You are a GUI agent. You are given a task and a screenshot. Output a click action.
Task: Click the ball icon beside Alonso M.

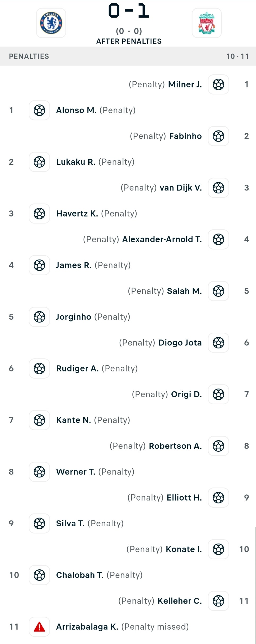pos(39,110)
